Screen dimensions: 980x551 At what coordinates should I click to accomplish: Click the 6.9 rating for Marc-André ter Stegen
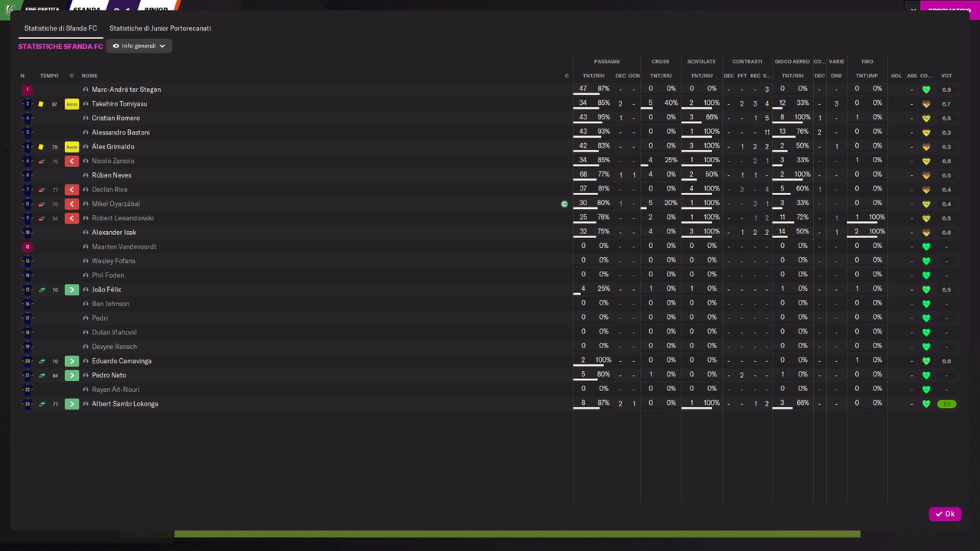(x=946, y=90)
